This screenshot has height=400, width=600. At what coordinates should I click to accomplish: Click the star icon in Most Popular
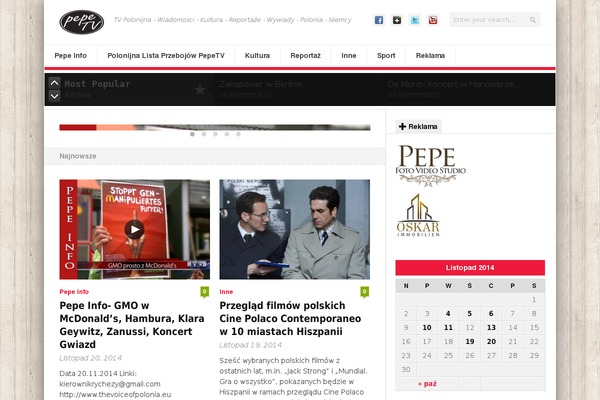point(200,90)
